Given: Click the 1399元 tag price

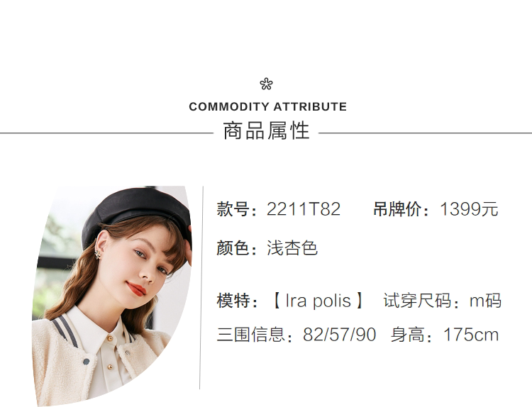Looking at the screenshot, I should pos(469,210).
